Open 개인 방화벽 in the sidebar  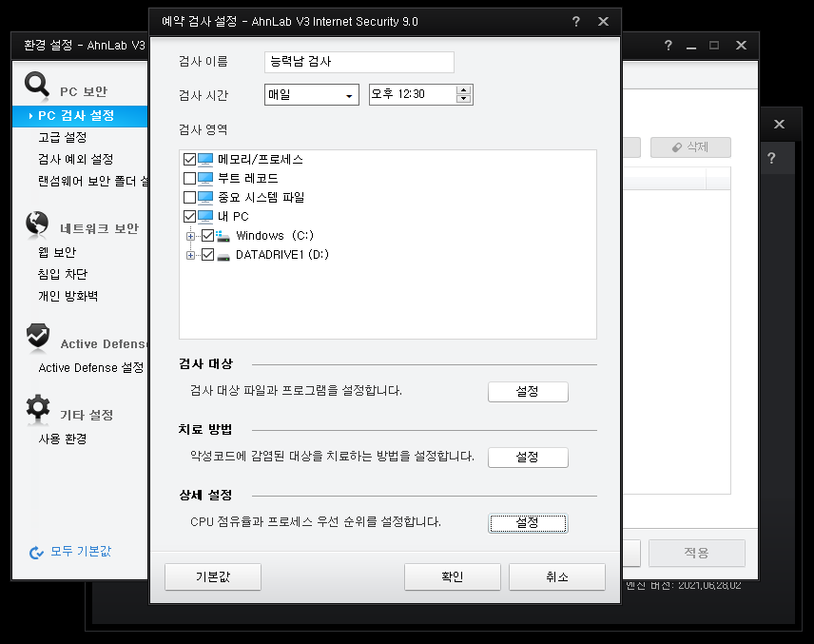pyautogui.click(x=68, y=296)
